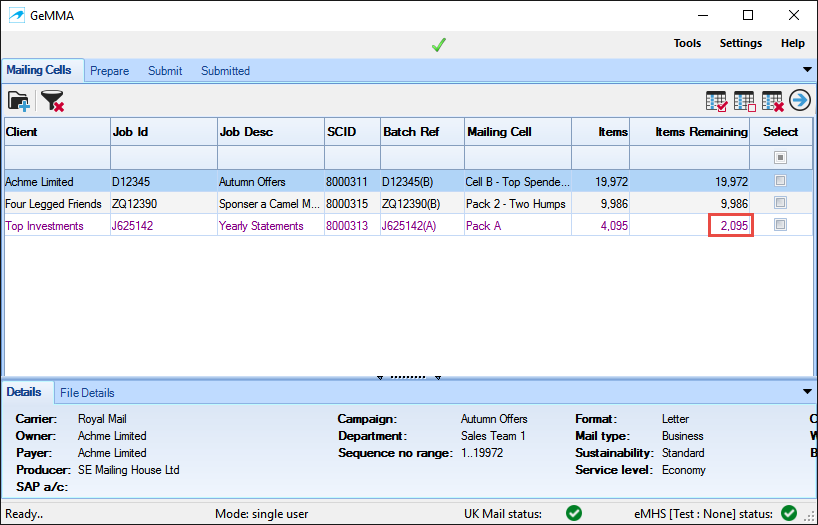Click the Sponser a Camel job description
The image size is (818, 525).
tap(269, 204)
